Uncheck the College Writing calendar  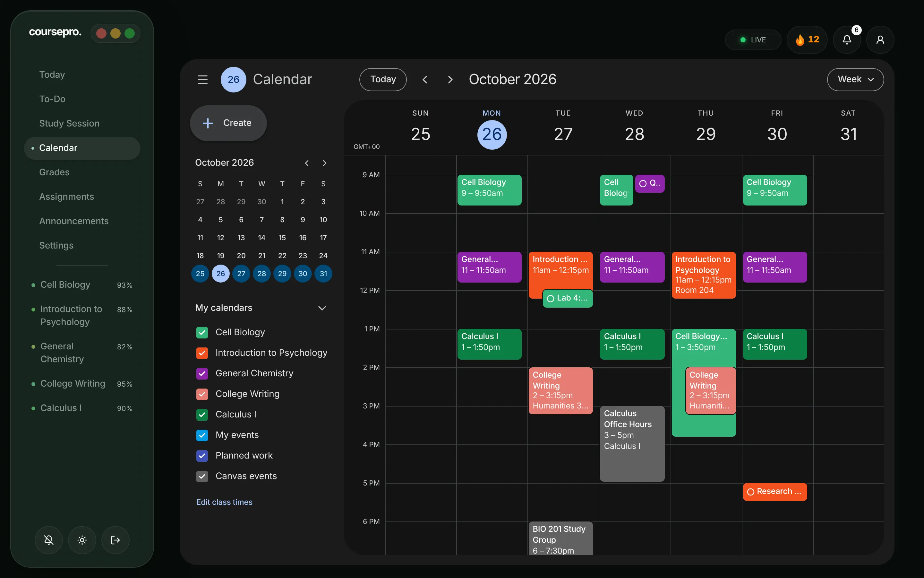tap(202, 394)
